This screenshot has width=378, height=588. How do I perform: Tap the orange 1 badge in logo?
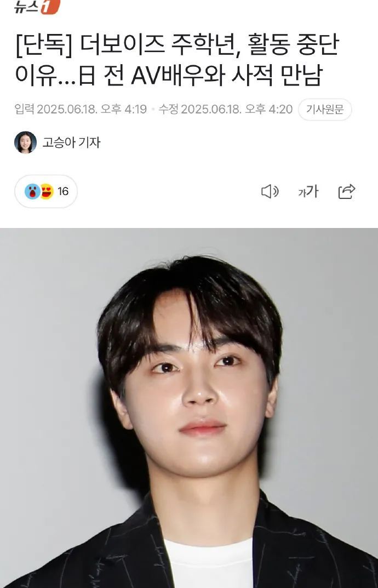[x=50, y=7]
